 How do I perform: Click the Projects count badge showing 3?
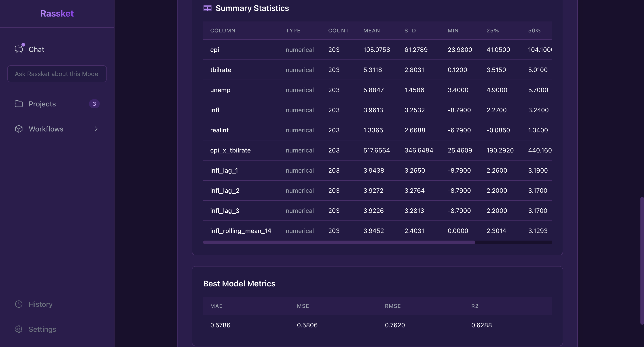[94, 104]
